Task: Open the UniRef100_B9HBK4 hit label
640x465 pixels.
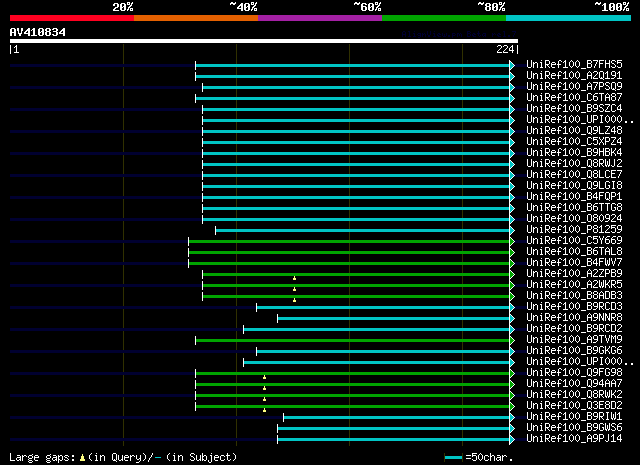Action: coord(574,153)
